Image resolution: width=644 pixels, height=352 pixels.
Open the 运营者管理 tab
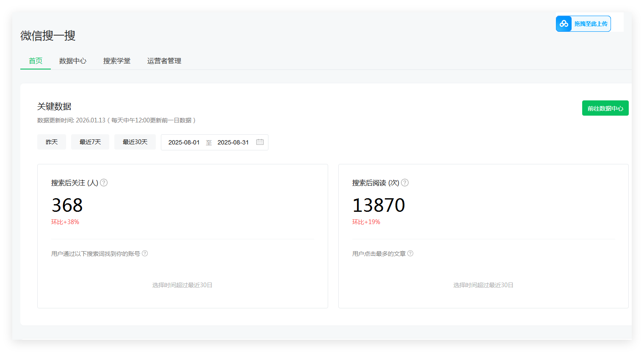pos(164,61)
